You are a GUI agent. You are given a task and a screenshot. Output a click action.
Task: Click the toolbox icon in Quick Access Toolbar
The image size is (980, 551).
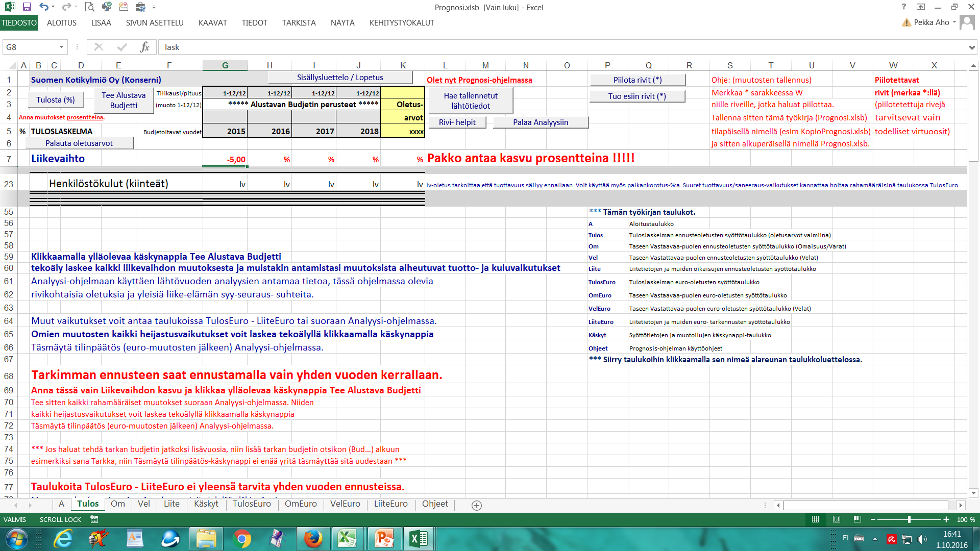140,7
